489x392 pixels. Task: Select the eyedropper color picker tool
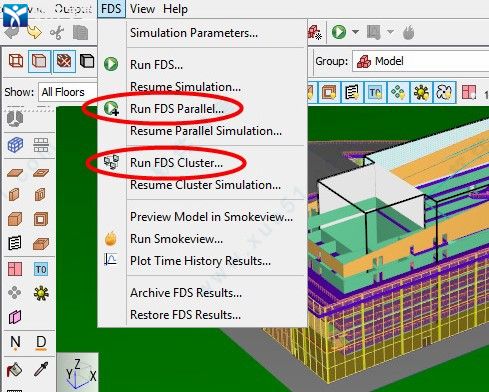(x=41, y=369)
